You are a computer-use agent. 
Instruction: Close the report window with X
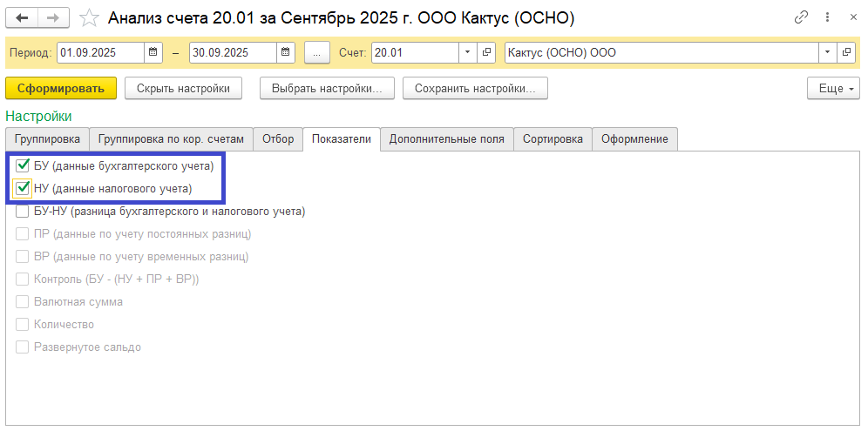853,17
